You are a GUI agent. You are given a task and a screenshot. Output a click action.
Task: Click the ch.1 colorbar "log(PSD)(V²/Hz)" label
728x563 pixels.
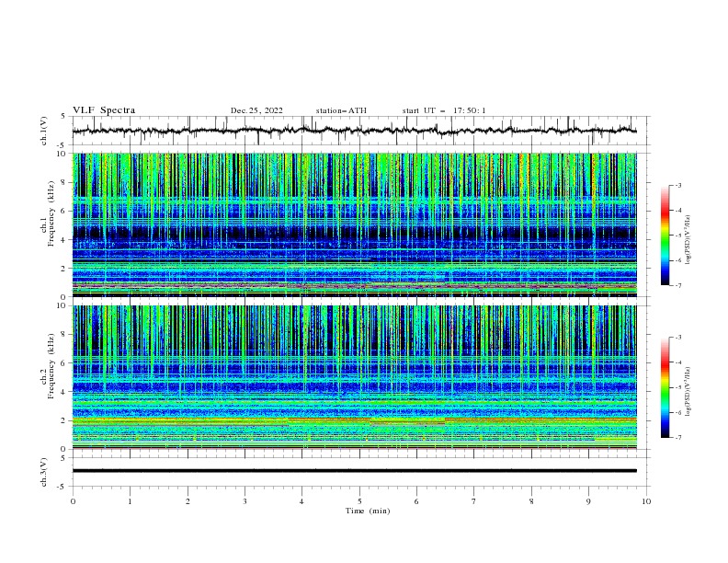pyautogui.click(x=688, y=240)
